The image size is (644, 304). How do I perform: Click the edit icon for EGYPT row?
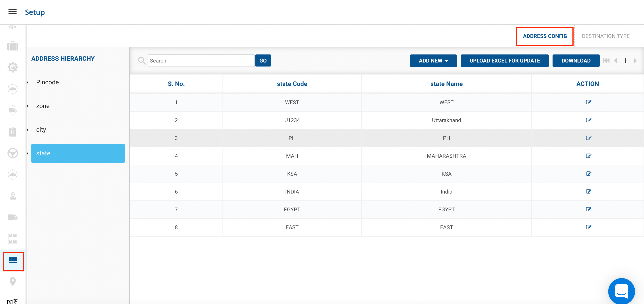[x=588, y=209]
